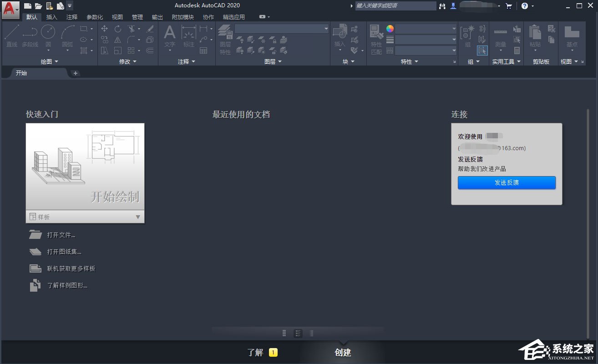Open the 文字 (Text) tool
The width and height of the screenshot is (598, 364).
tap(169, 35)
